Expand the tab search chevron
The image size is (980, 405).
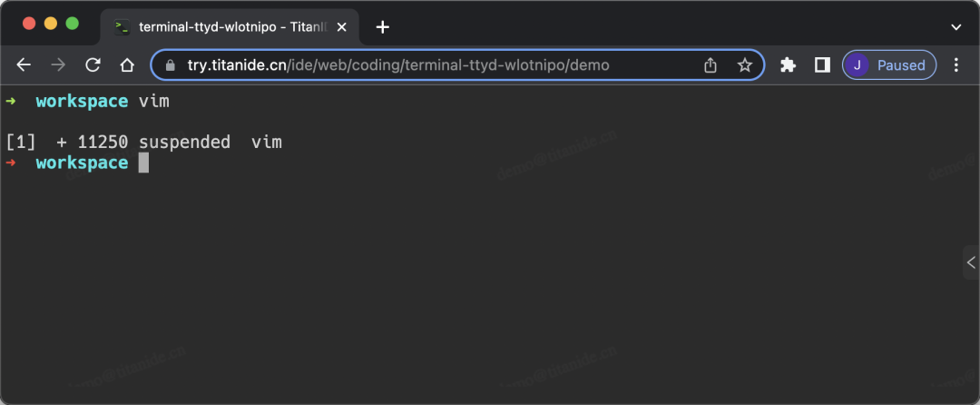[x=955, y=27]
